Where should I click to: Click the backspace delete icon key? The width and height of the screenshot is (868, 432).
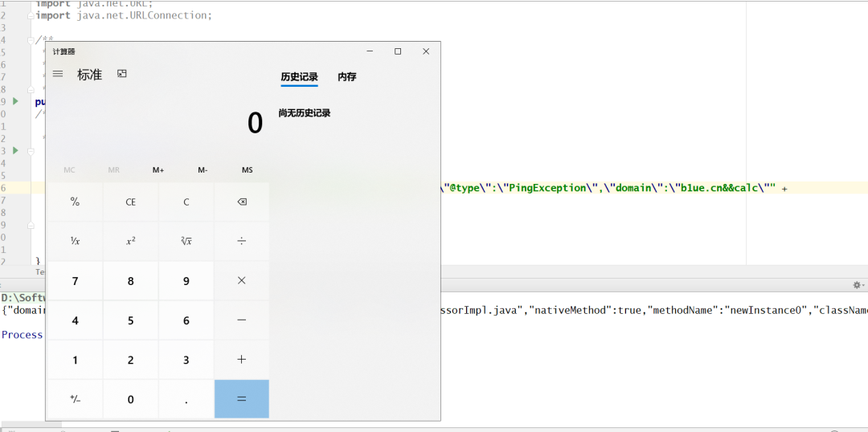point(242,202)
